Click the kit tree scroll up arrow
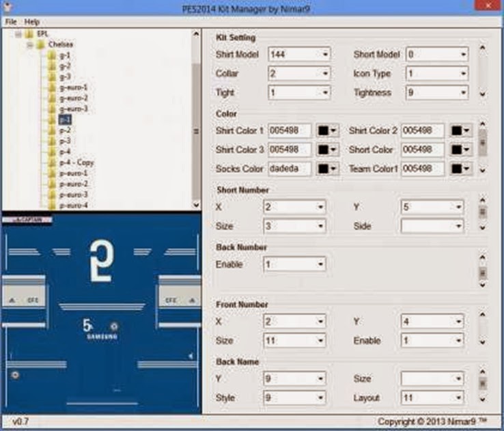504x431 pixels. pos(196,33)
